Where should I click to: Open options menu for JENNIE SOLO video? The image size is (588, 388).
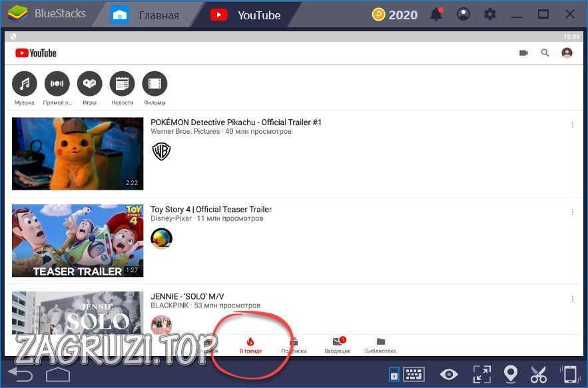click(x=572, y=299)
